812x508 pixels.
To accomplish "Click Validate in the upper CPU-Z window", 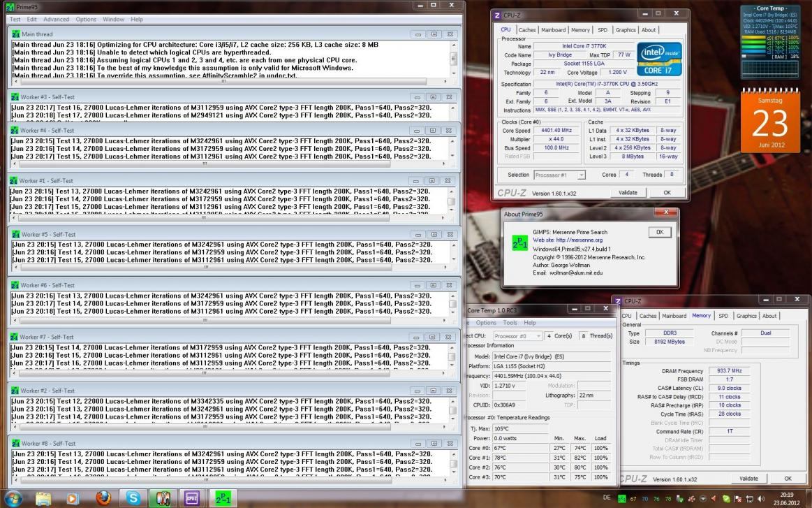I will pyautogui.click(x=628, y=192).
